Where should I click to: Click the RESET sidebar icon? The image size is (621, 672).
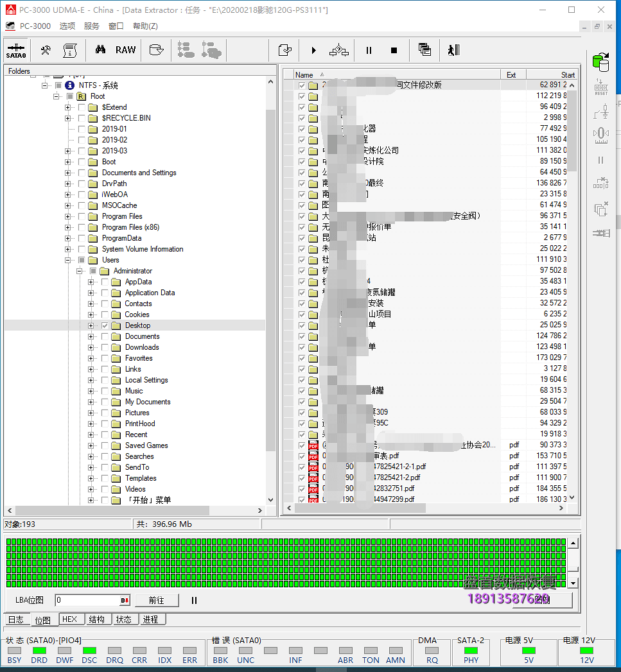[601, 87]
